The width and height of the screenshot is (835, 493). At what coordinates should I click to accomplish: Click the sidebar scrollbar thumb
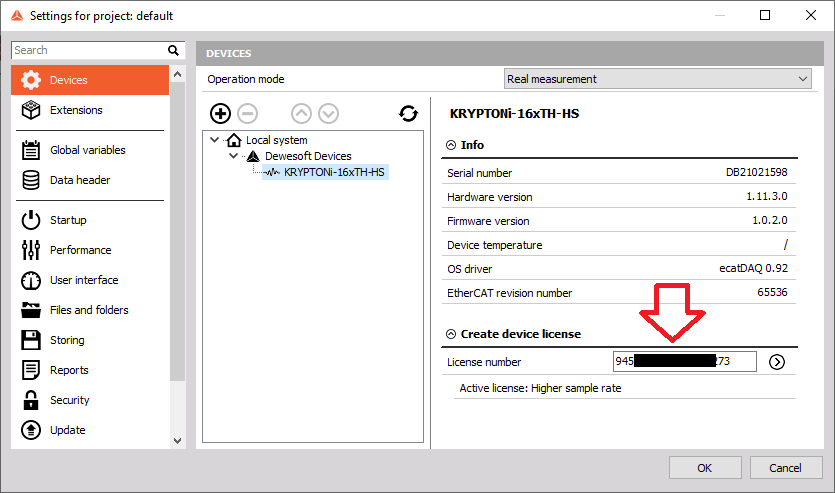tap(177, 231)
